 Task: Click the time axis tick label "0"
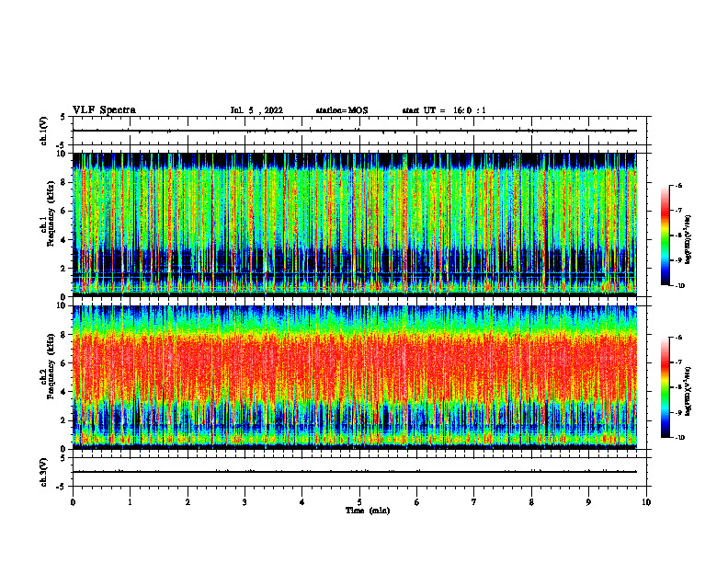(x=73, y=502)
